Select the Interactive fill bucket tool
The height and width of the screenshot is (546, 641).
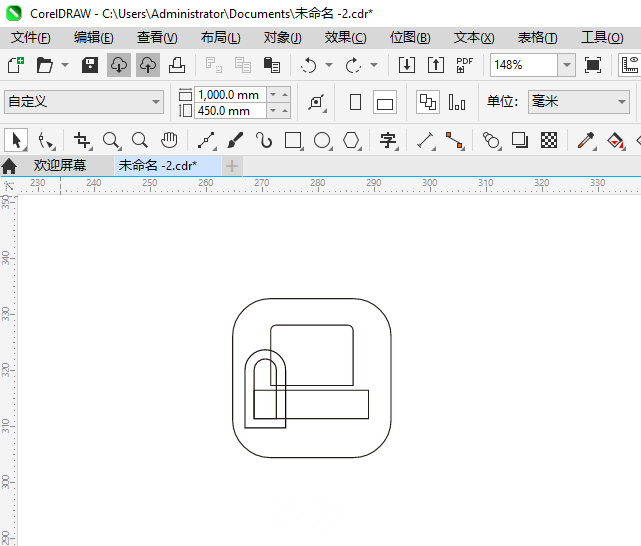click(x=615, y=141)
